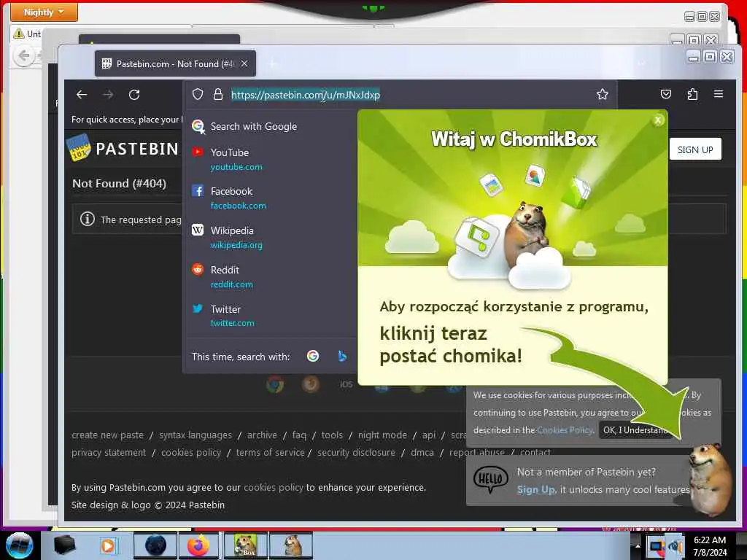747x560 pixels.
Task: Open the Pocket save icon
Action: [x=666, y=94]
